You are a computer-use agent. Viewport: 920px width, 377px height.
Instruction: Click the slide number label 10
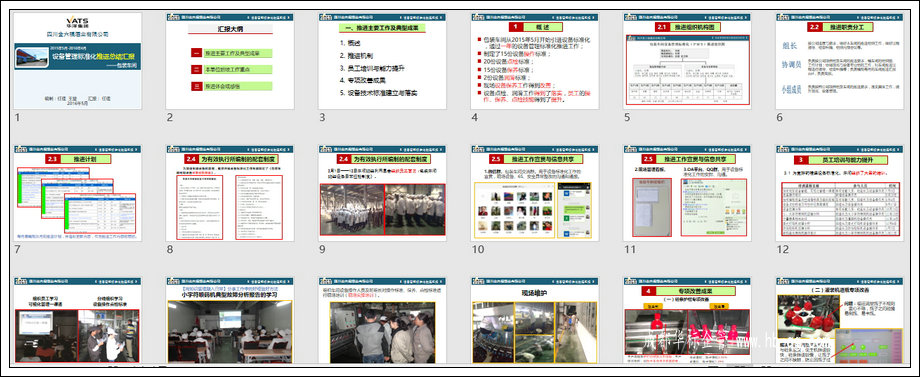[478, 250]
